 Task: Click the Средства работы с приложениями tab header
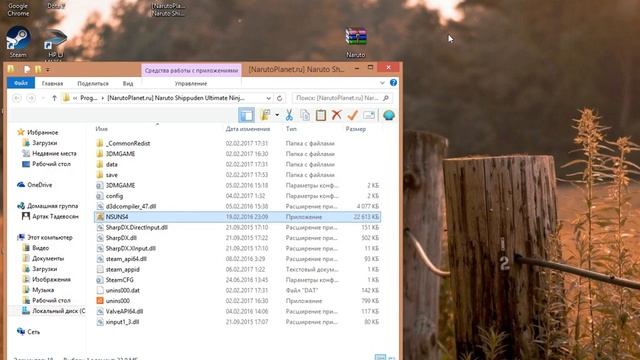point(191,70)
